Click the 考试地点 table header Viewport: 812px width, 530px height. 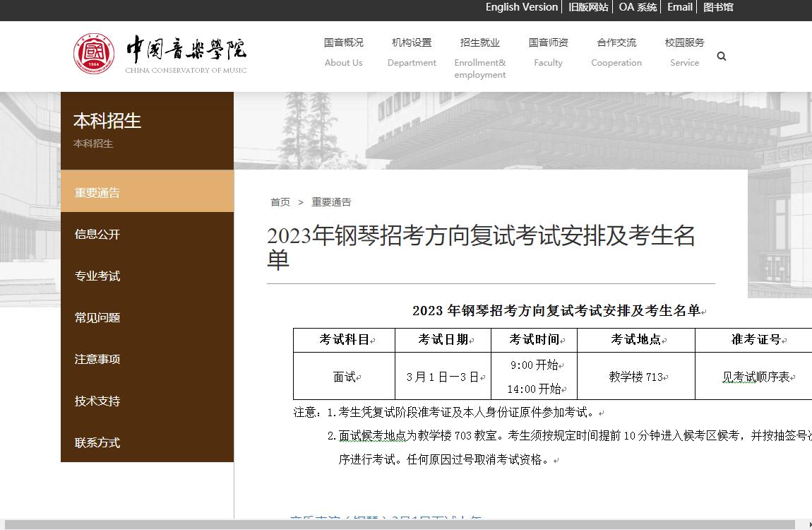click(x=636, y=340)
